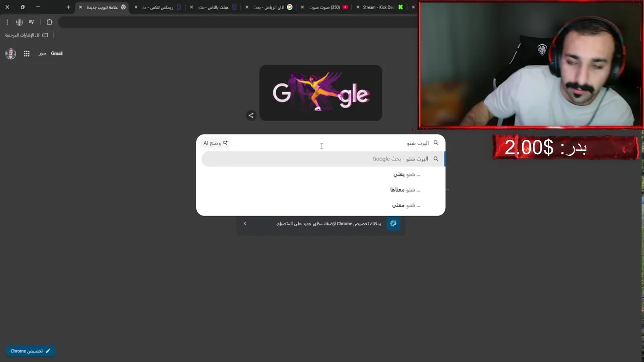The height and width of the screenshot is (362, 644).
Task: Click the search box magnifier icon
Action: pyautogui.click(x=436, y=143)
